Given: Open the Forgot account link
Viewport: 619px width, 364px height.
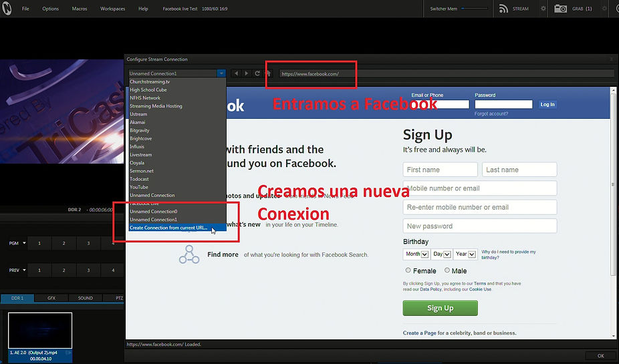Looking at the screenshot, I should pyautogui.click(x=491, y=114).
